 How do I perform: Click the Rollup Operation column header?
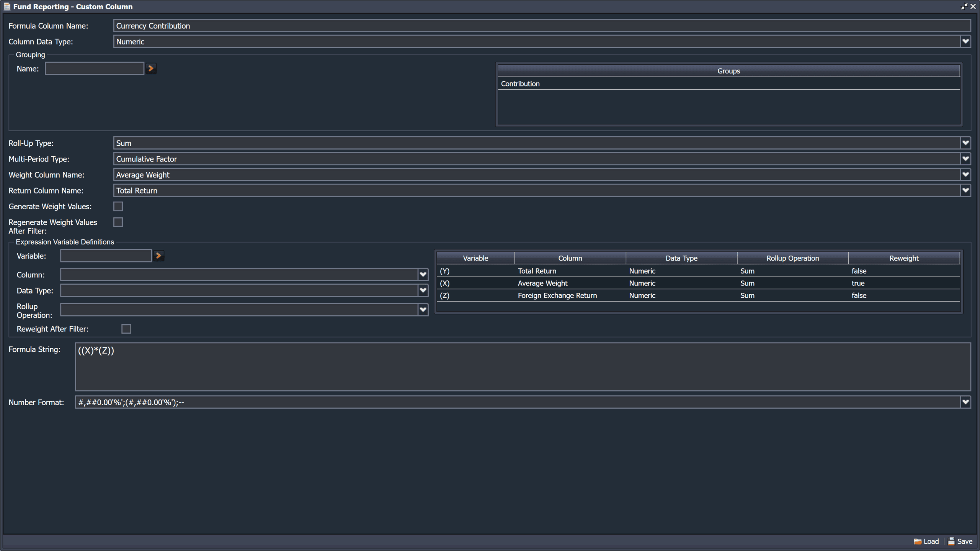(x=793, y=258)
